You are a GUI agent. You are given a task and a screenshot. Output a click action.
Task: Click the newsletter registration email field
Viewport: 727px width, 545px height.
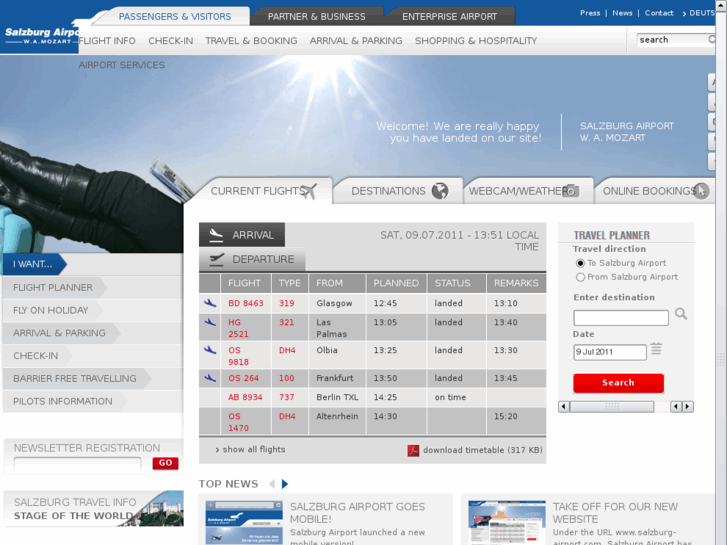(x=77, y=463)
